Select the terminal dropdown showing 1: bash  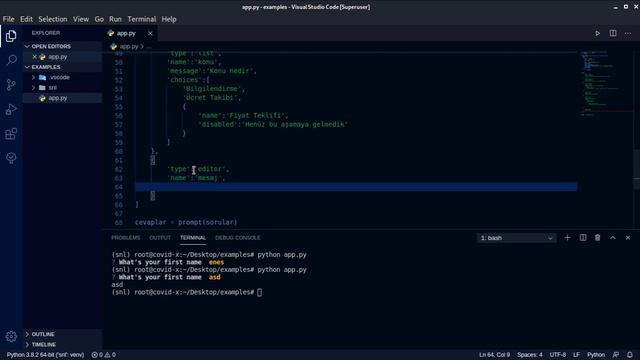[x=516, y=238]
